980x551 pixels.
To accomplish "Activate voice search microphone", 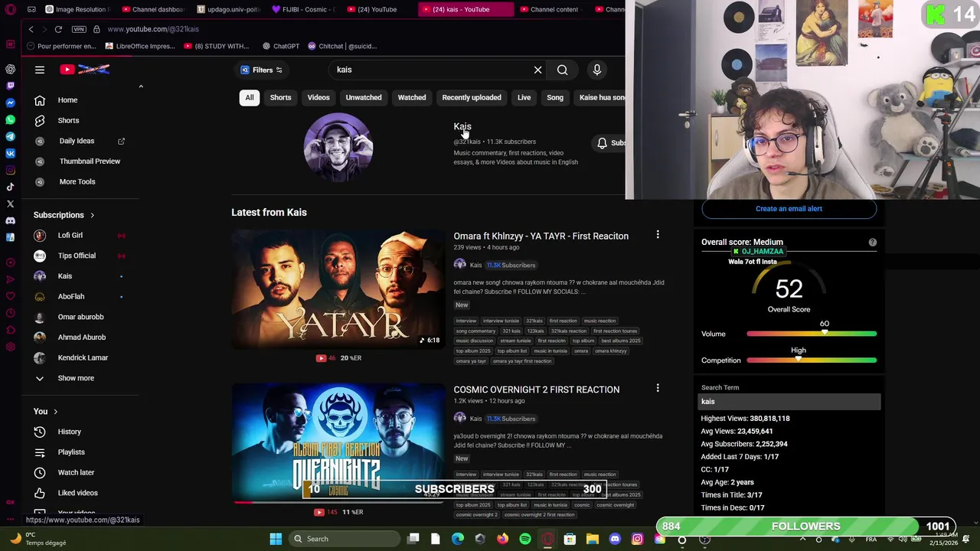I will tap(597, 70).
